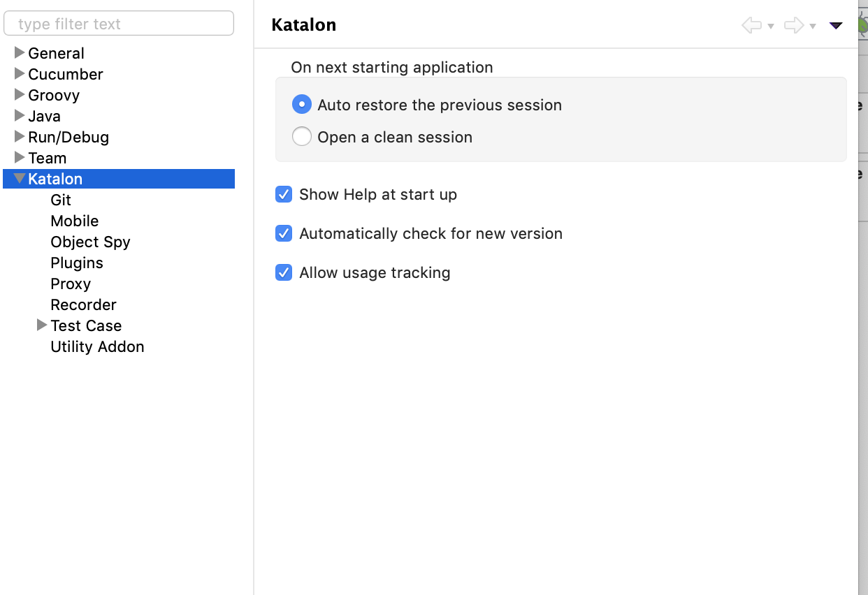
Task: Open the preferences view menu triangle
Action: [x=836, y=26]
